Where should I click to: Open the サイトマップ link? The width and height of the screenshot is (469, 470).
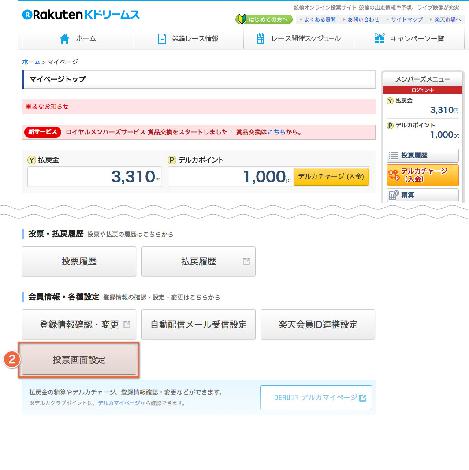(x=406, y=20)
